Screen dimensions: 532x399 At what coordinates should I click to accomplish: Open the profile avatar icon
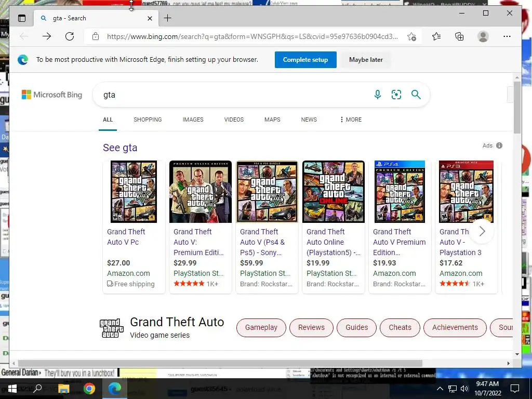point(483,36)
